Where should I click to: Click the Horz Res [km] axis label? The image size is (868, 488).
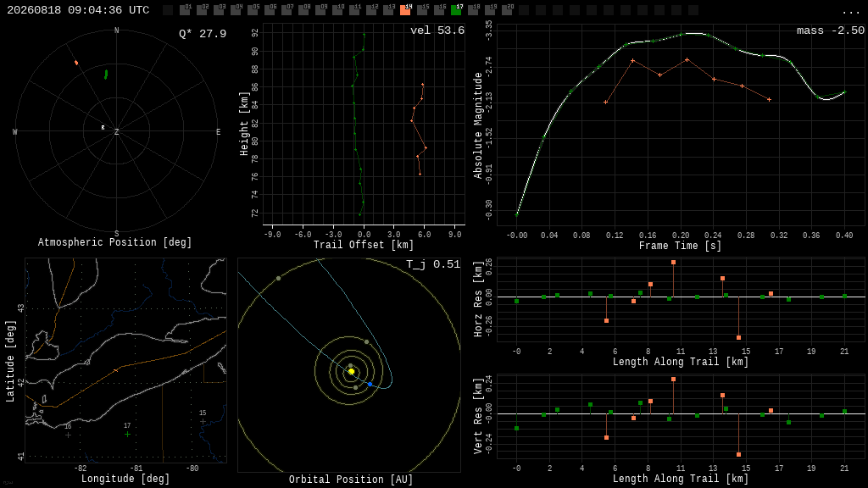[x=478, y=299]
